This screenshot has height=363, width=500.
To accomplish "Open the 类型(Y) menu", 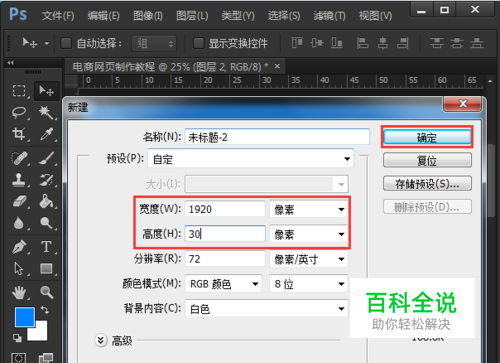I will (238, 16).
